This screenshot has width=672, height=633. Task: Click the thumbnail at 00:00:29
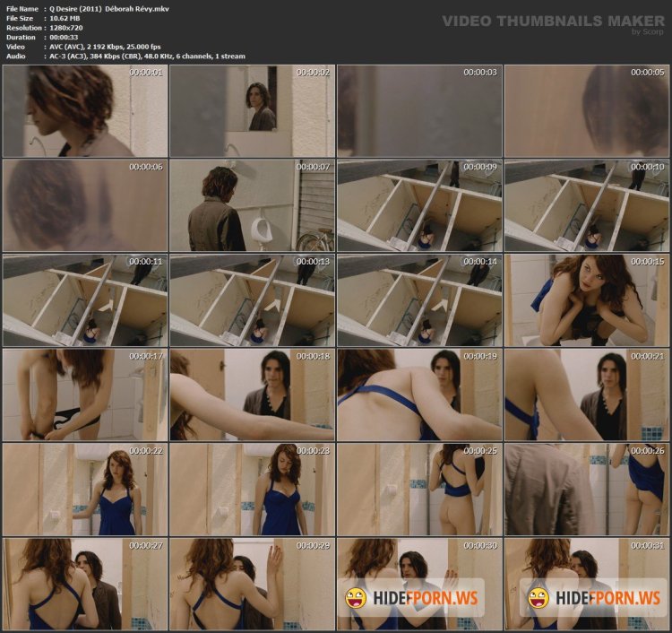tap(252, 585)
